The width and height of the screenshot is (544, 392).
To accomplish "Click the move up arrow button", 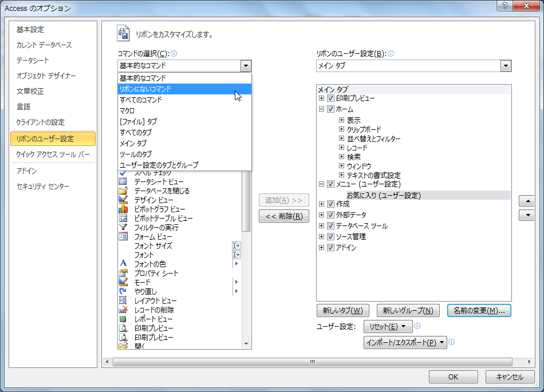I will pos(528,201).
